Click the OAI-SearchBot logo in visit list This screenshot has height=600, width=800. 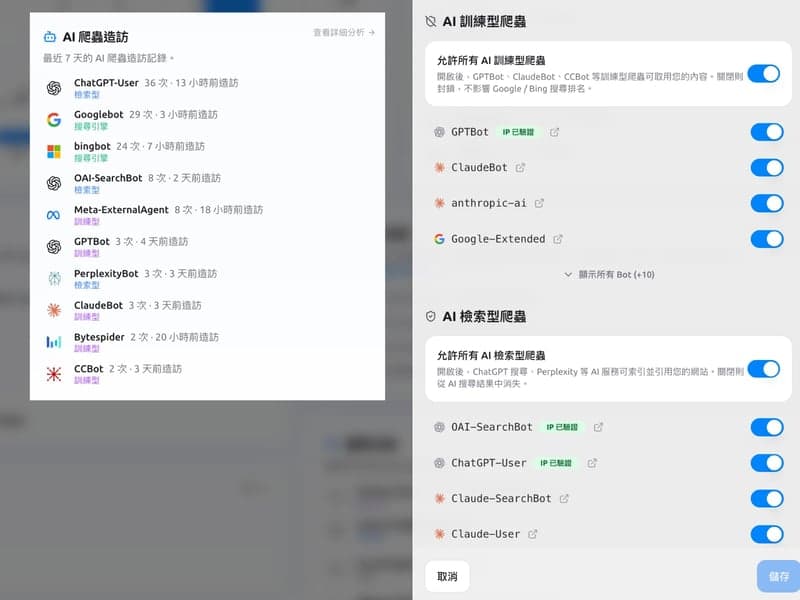click(54, 183)
